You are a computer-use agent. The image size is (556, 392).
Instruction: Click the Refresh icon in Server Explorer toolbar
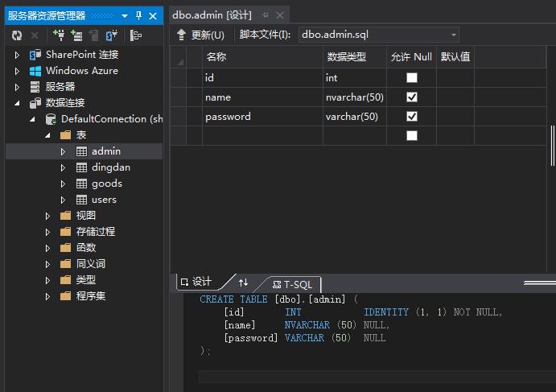[x=17, y=35]
